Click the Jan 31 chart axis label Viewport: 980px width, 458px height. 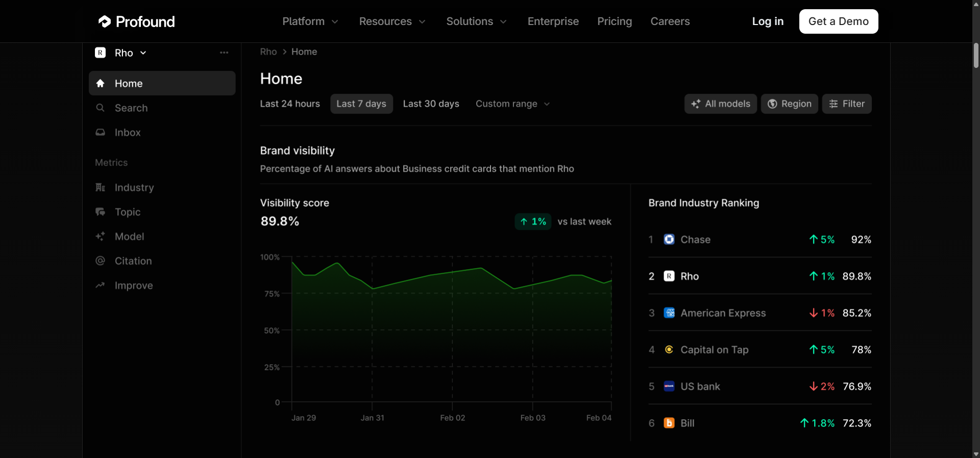(373, 418)
